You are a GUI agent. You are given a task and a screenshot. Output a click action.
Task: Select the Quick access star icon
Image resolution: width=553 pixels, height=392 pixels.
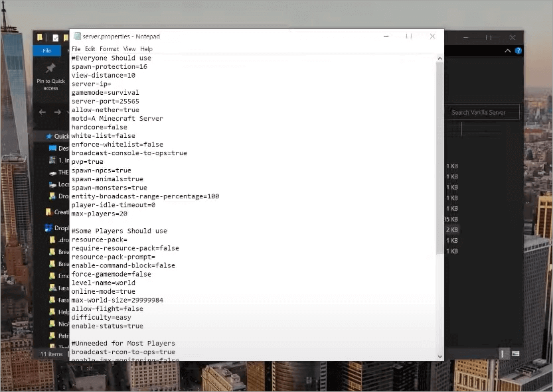click(48, 137)
